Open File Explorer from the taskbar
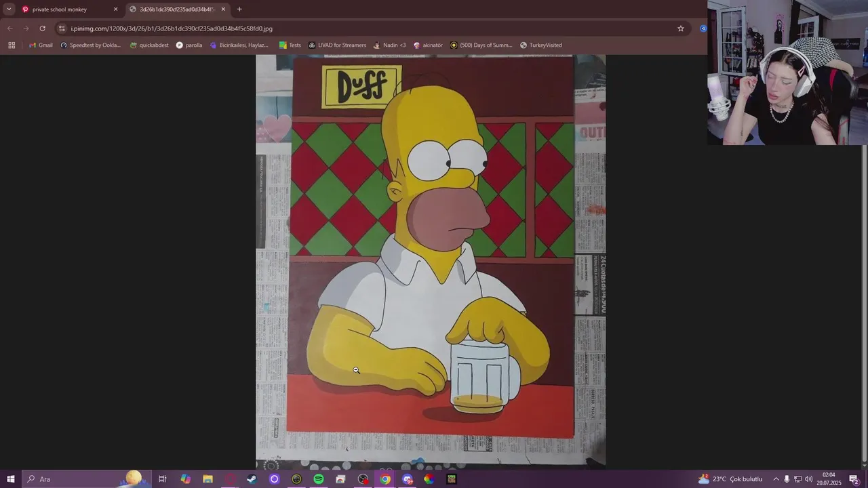Screen dimensions: 868x488 (x=208, y=479)
